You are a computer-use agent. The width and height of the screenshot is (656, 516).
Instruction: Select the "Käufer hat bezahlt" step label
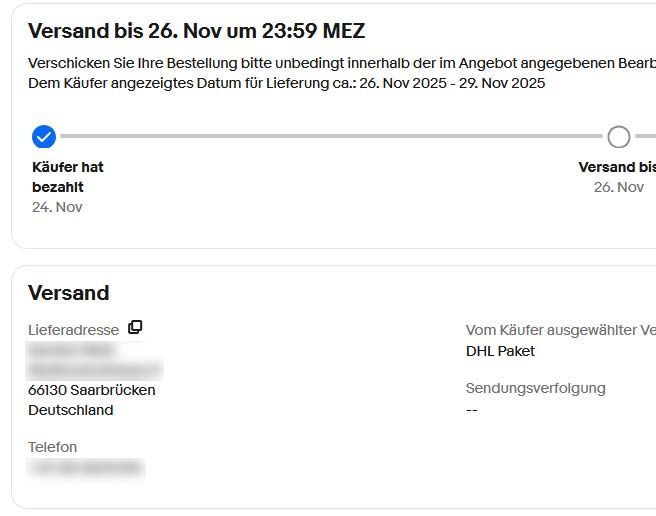coord(68,177)
